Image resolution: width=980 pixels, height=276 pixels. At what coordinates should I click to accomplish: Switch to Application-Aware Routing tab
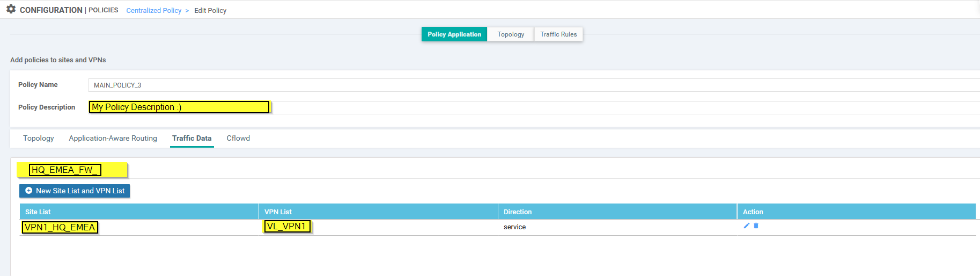pos(113,139)
